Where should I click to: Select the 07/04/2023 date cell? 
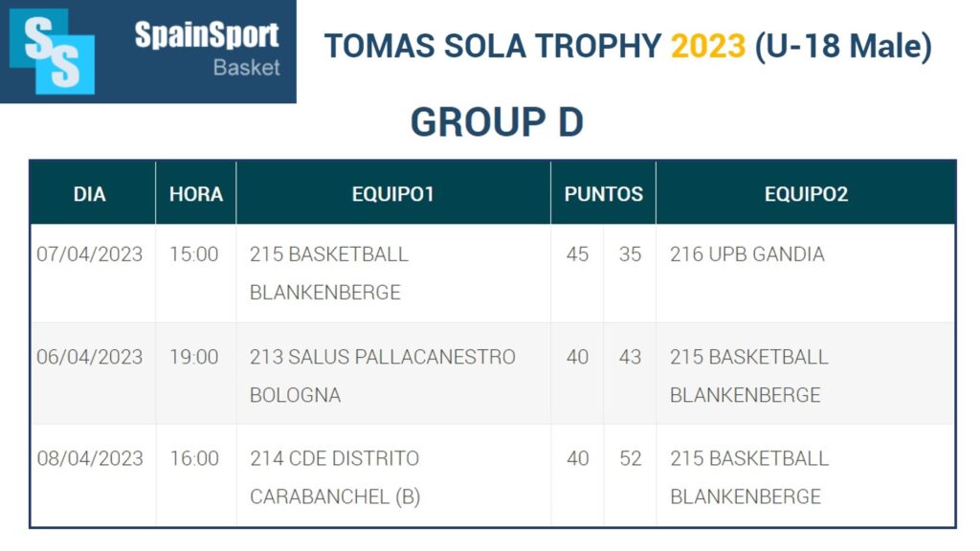click(90, 254)
